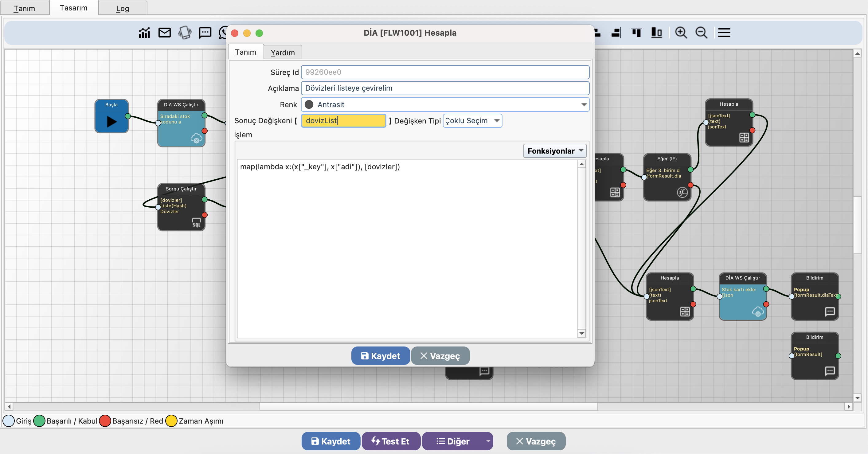
Task: Open the Renk Antrasit color dropdown
Action: tap(584, 105)
